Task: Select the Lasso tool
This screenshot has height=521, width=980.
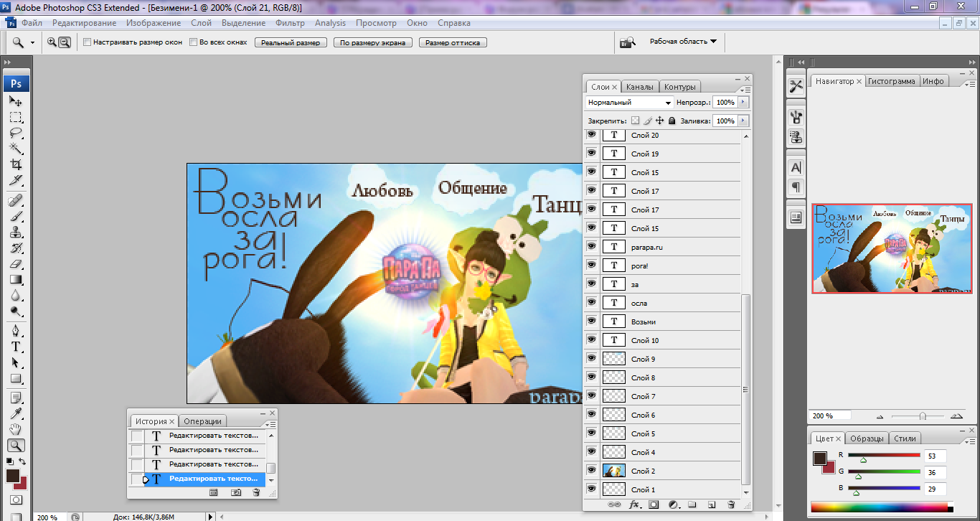Action: (16, 133)
